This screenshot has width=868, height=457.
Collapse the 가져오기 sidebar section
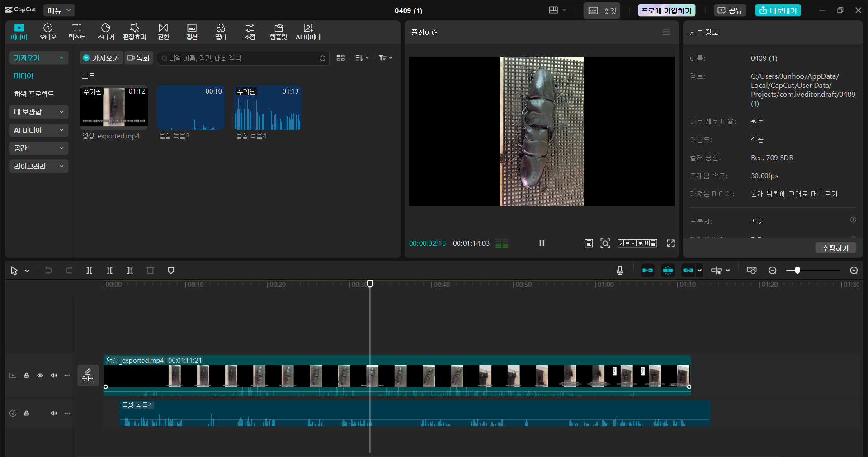(38, 58)
